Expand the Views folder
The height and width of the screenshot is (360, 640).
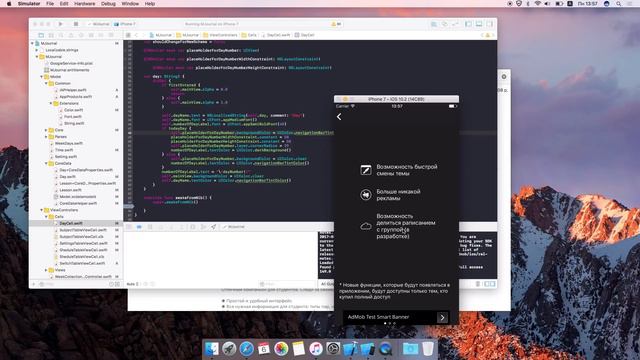click(x=46, y=270)
